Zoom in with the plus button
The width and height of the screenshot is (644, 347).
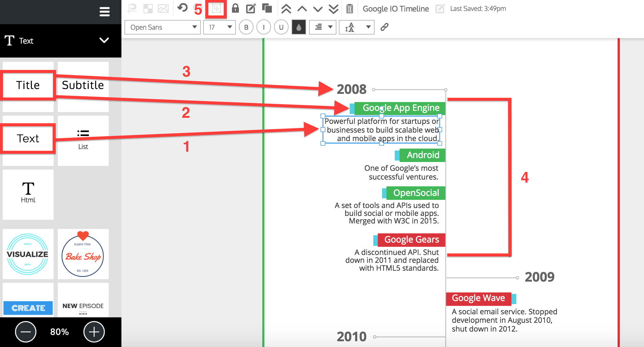coord(94,332)
